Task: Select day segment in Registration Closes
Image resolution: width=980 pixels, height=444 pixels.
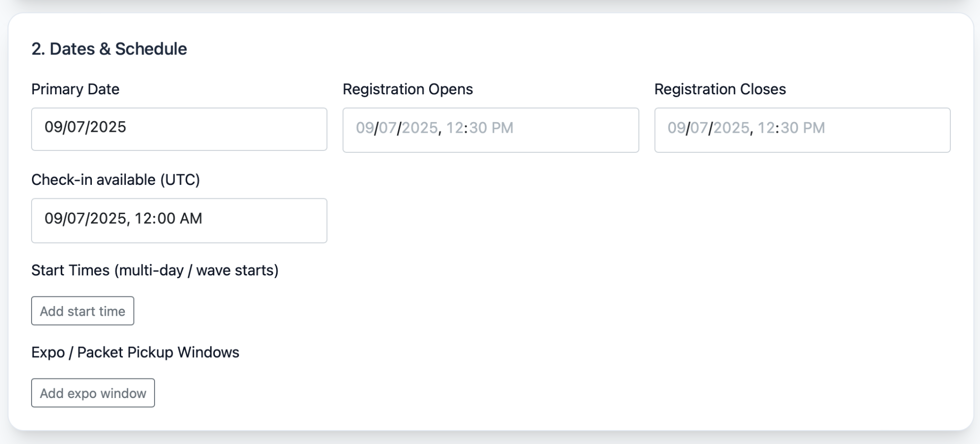Action: click(x=699, y=128)
